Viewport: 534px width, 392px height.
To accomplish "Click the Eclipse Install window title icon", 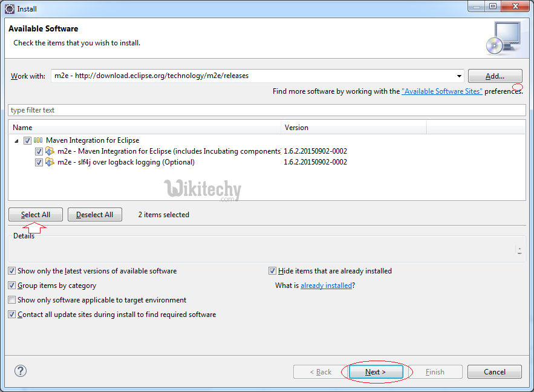I will pyautogui.click(x=9, y=8).
